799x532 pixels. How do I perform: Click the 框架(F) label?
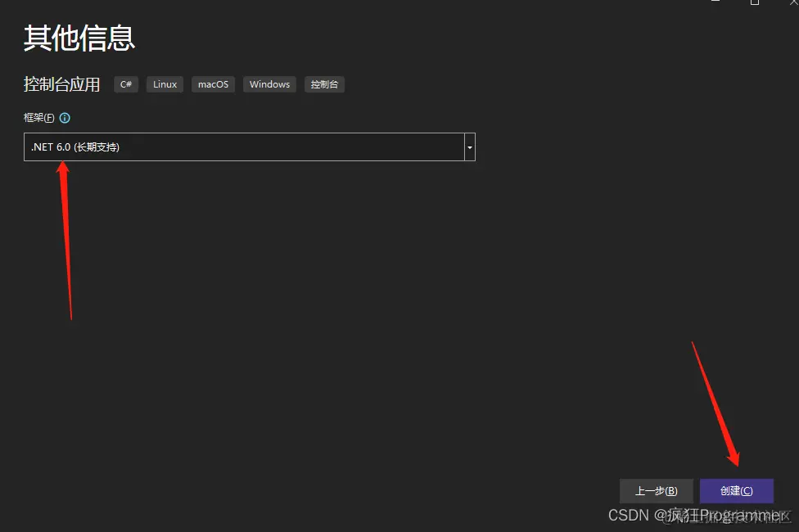(x=38, y=118)
